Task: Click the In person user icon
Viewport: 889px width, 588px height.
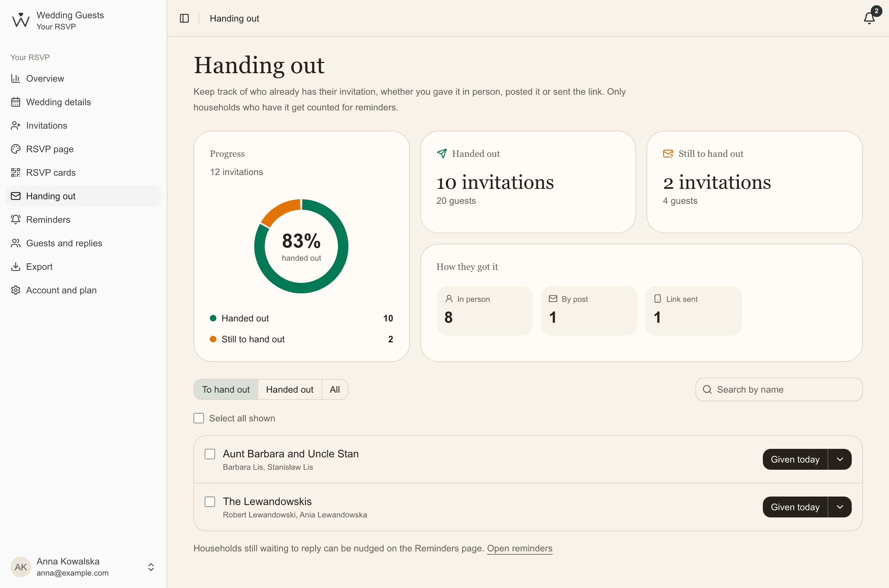Action: (449, 299)
